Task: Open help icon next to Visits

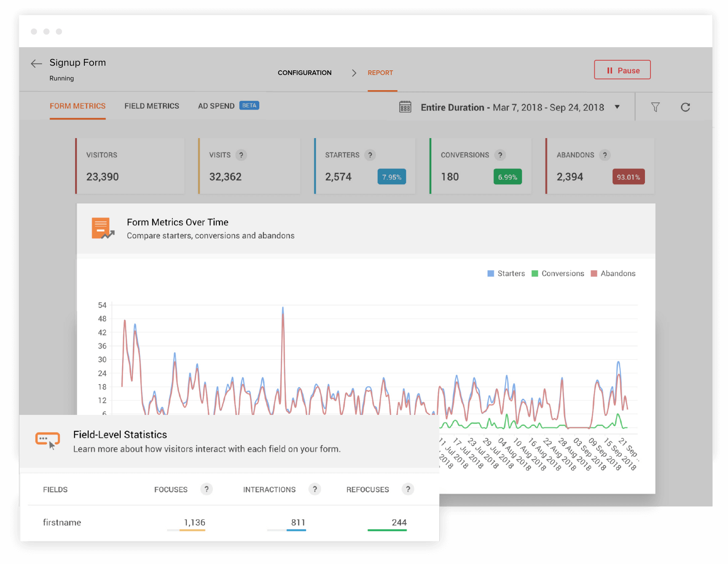Action: click(241, 155)
